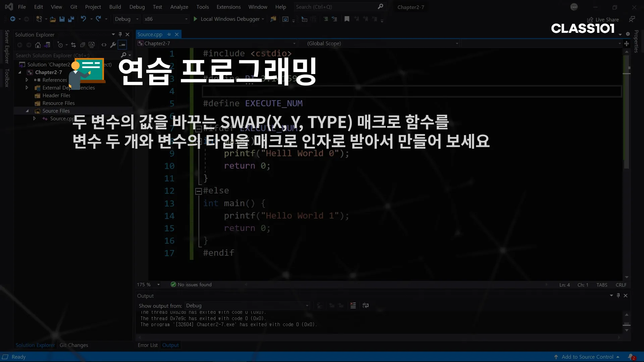Image resolution: width=644 pixels, height=362 pixels.
Task: Click the Clear All icon in Output
Action: click(353, 305)
